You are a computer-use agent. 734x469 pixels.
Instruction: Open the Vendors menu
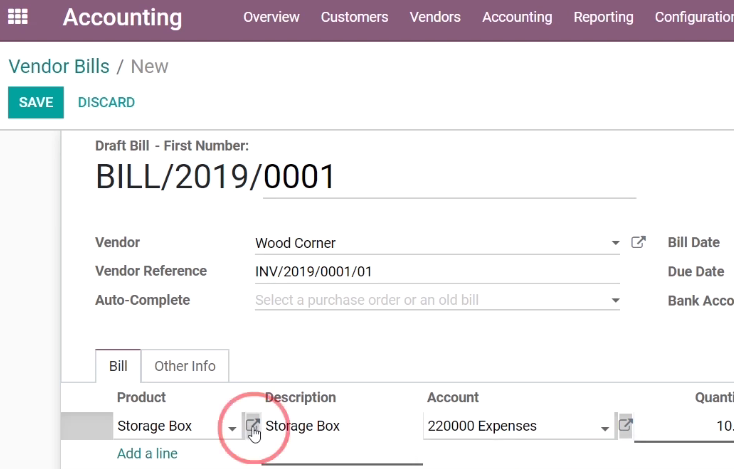pos(435,17)
